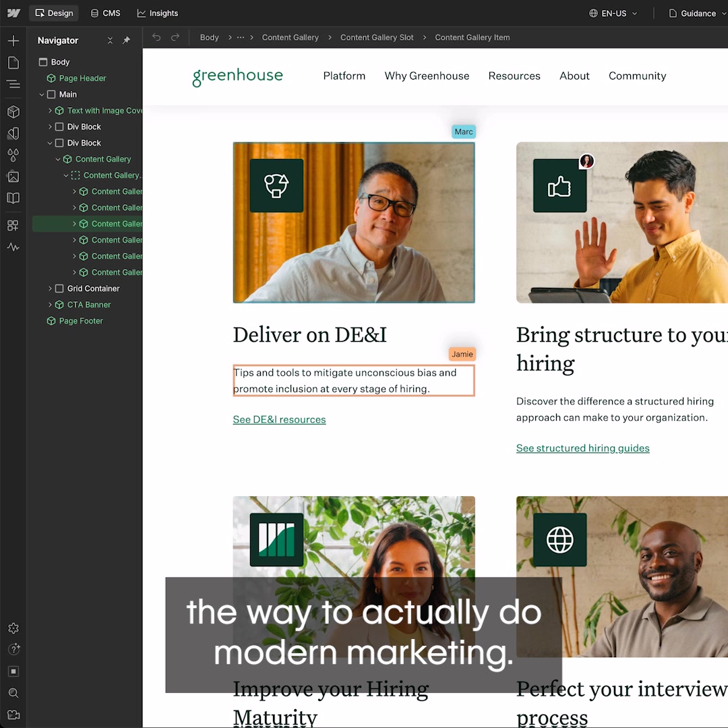Click the Undo arrow
Image resolution: width=728 pixels, height=728 pixels.
(x=156, y=37)
